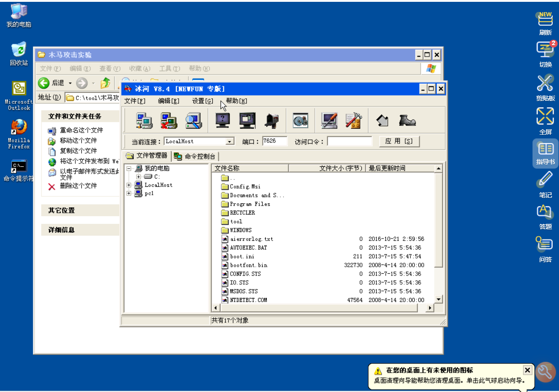Switch to the 文件管理器 tab

(x=147, y=156)
